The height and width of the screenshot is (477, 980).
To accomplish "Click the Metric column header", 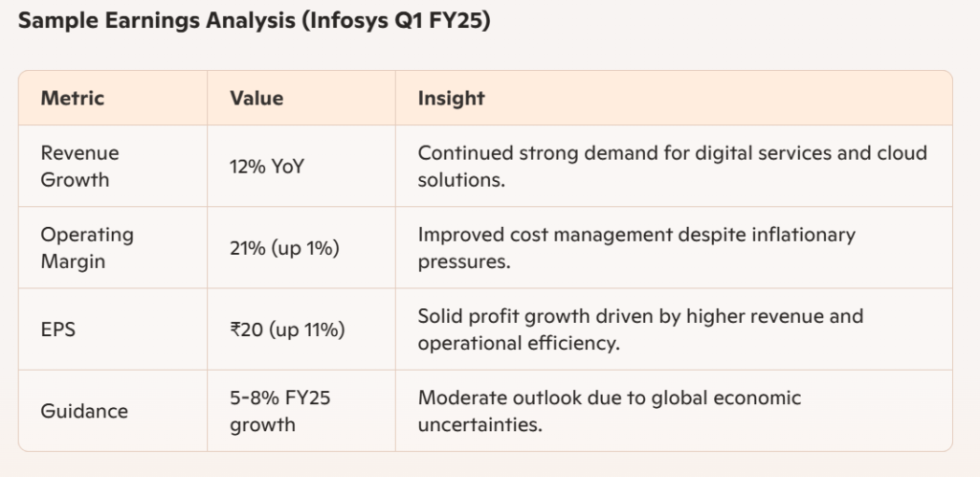I will (x=73, y=98).
